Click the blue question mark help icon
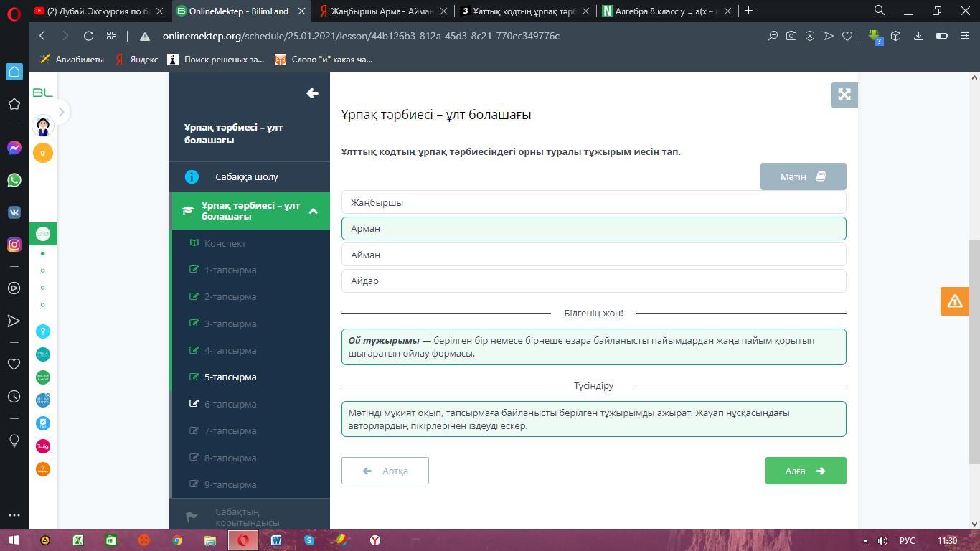The height and width of the screenshot is (551, 980). (x=43, y=331)
